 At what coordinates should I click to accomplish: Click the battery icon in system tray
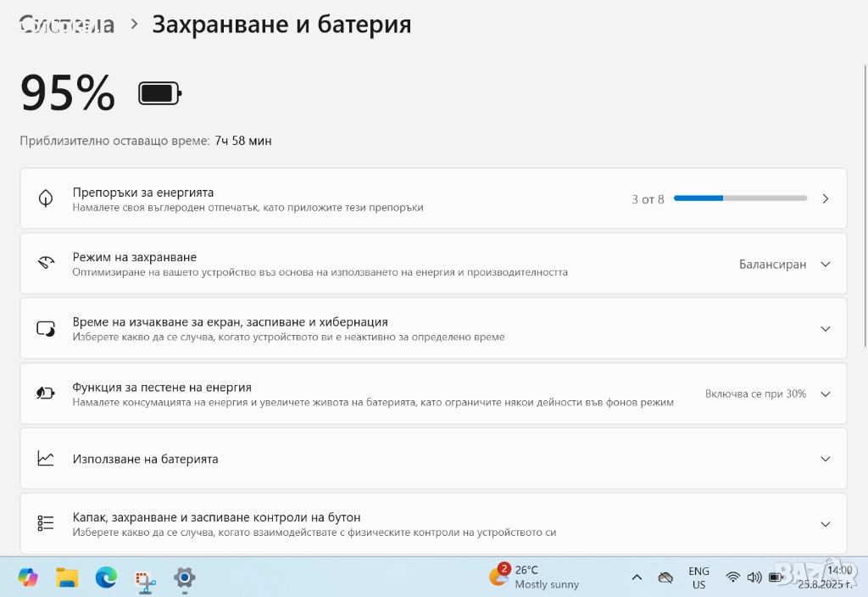tap(776, 577)
